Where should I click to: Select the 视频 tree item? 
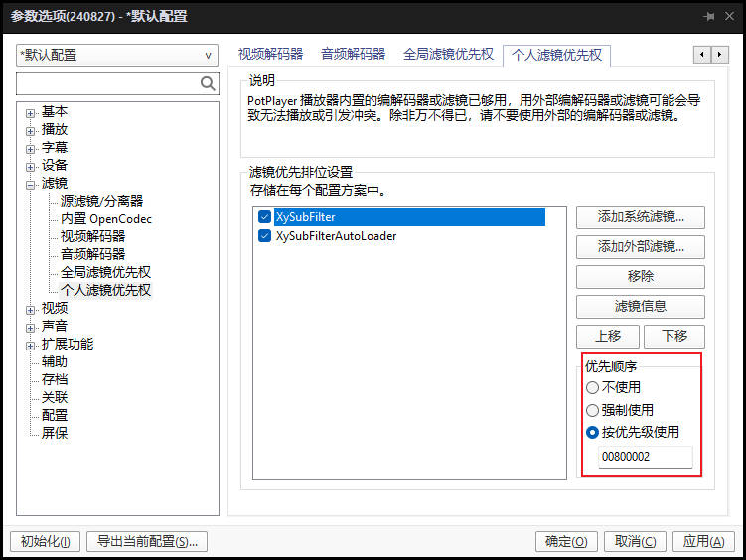55,308
